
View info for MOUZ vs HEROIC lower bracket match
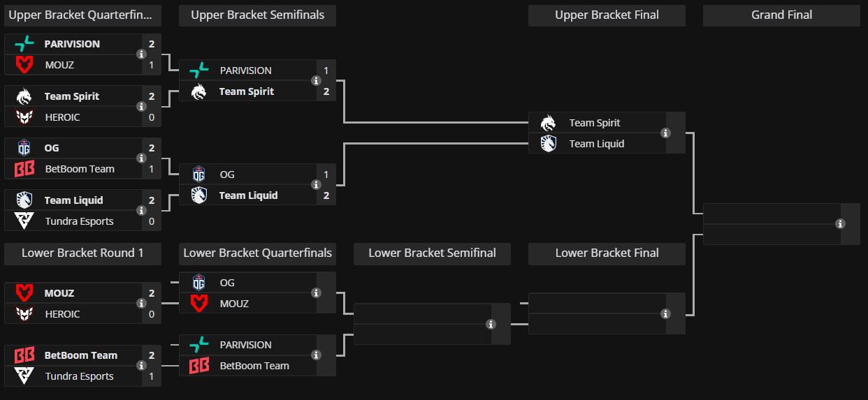click(141, 304)
